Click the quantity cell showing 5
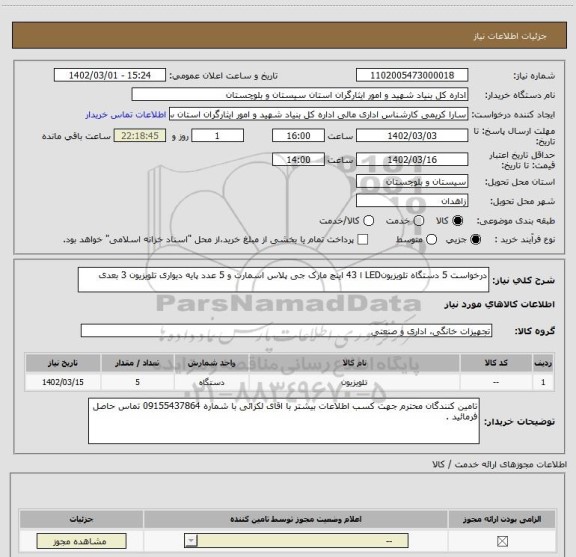Screen dimensions: 576x557 pos(137,382)
